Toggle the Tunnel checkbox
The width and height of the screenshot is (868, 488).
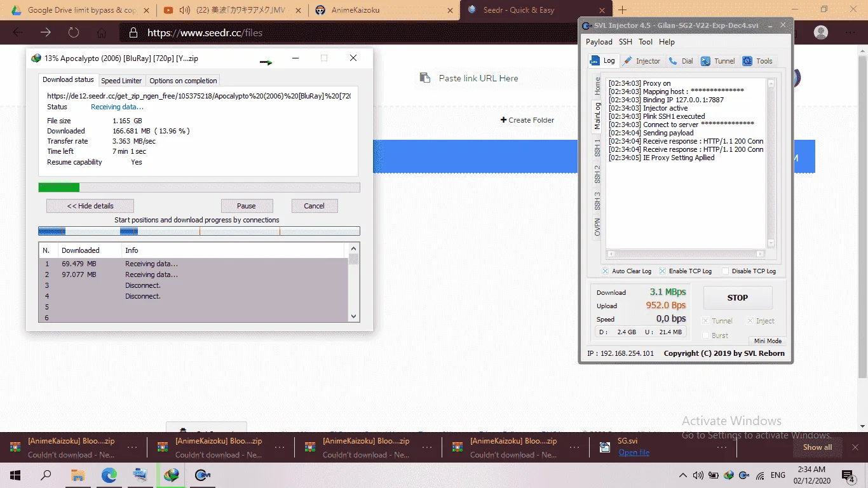click(705, 321)
